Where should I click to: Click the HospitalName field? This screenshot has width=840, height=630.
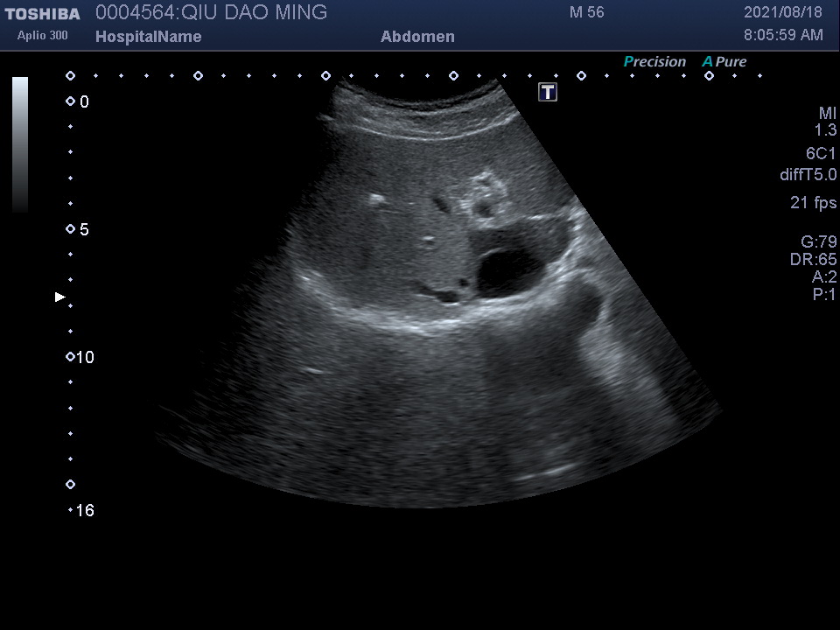pos(148,37)
